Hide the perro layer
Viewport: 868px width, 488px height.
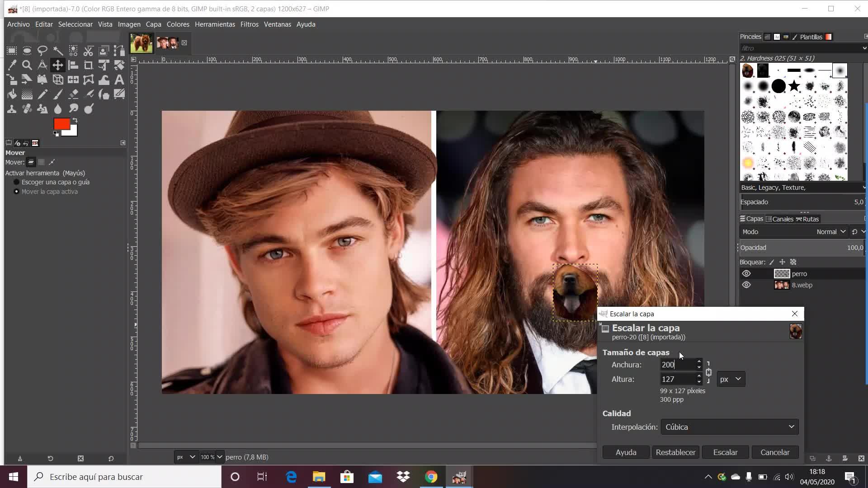(746, 274)
